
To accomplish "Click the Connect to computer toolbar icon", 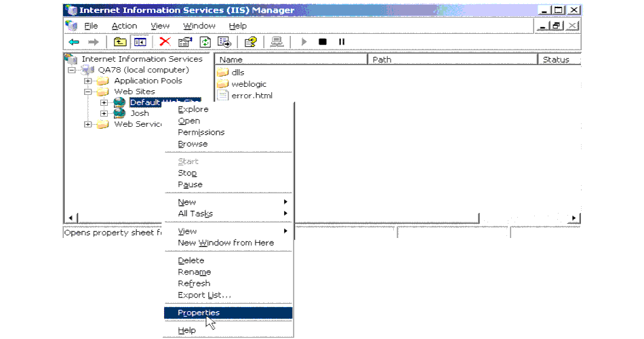I will pos(277,42).
